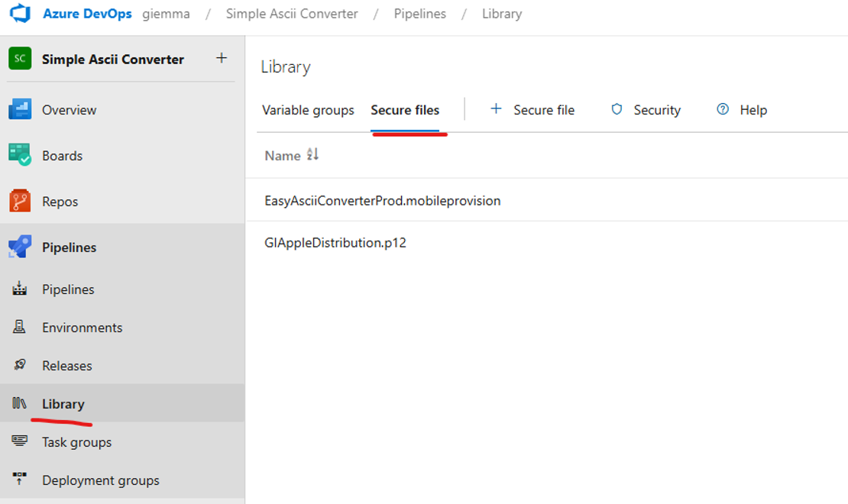Viewport: 848px width, 504px height.
Task: Go to giemma organization breadcrumb
Action: coord(166,14)
